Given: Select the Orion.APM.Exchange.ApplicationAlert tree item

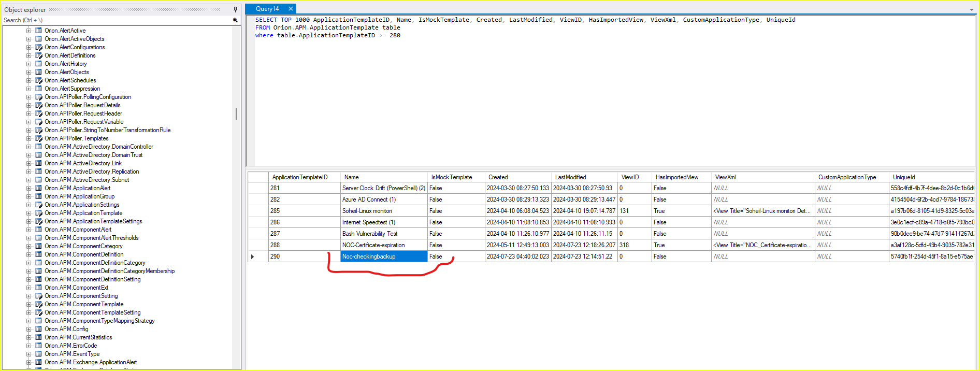Looking at the screenshot, I should (x=91, y=362).
